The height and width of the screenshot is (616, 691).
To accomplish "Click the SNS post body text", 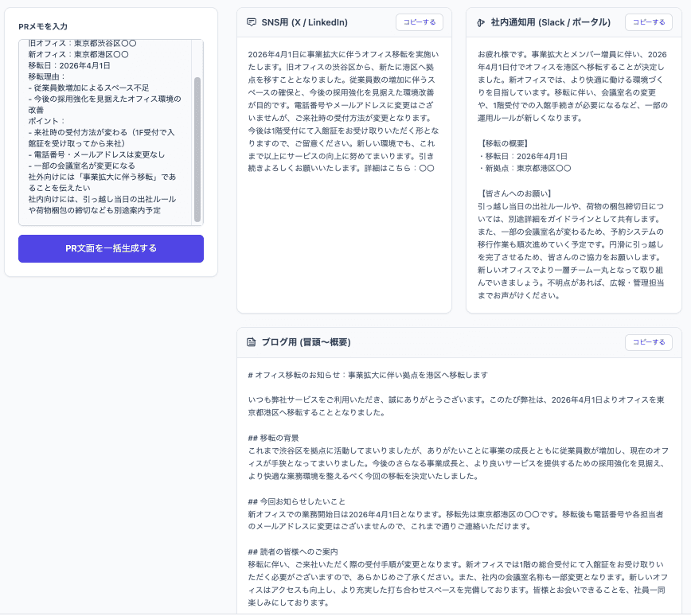I will coord(343,111).
